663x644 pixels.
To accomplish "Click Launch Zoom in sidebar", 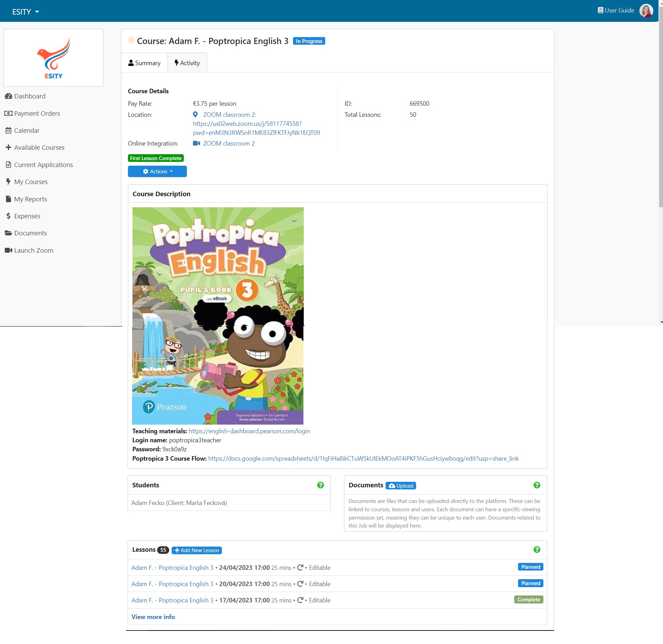I will (x=34, y=251).
